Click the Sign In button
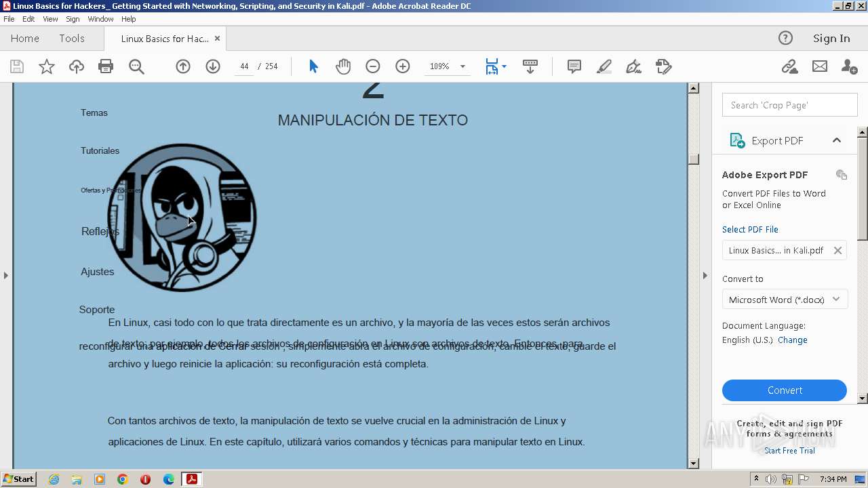 [x=831, y=39]
